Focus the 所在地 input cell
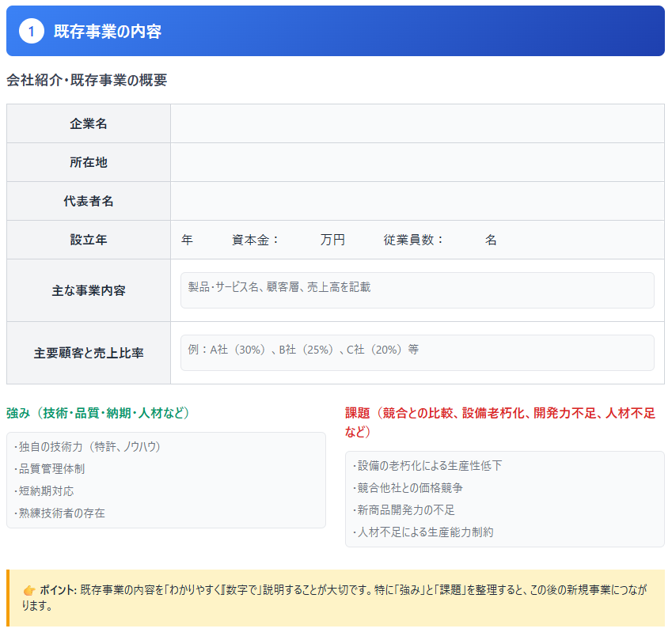 point(417,162)
